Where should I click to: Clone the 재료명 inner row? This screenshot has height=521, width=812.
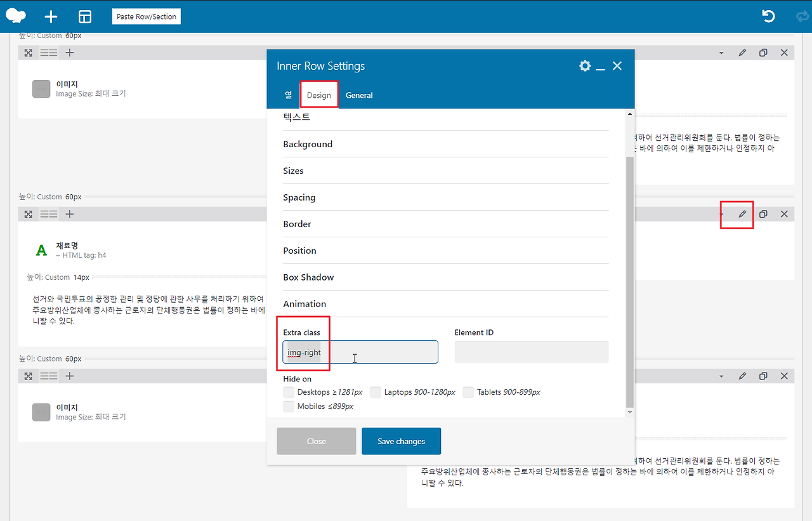pyautogui.click(x=763, y=214)
